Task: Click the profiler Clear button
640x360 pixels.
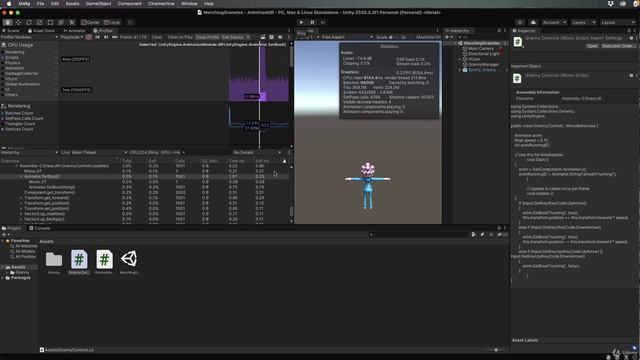Action: point(157,37)
